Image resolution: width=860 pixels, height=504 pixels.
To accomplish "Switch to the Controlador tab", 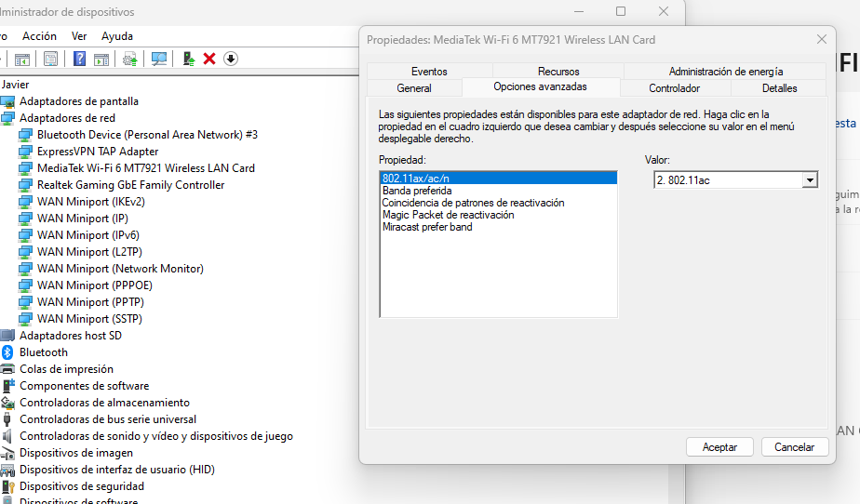I will 674,88.
